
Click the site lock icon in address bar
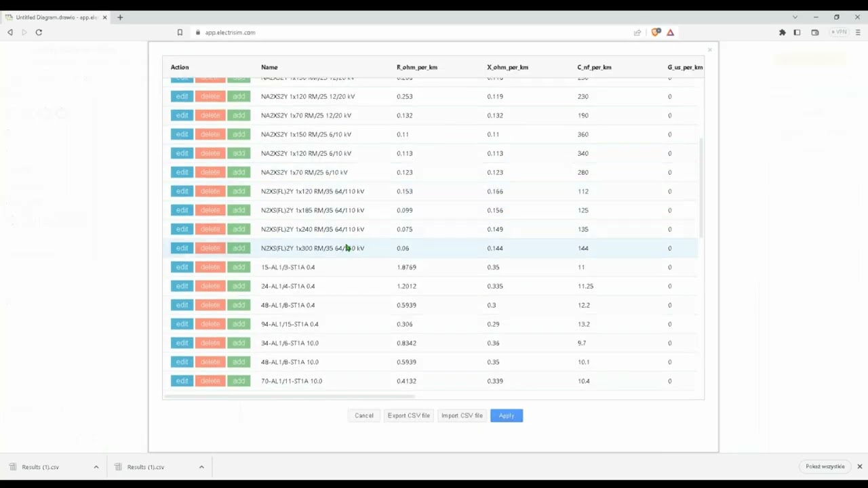click(x=197, y=32)
